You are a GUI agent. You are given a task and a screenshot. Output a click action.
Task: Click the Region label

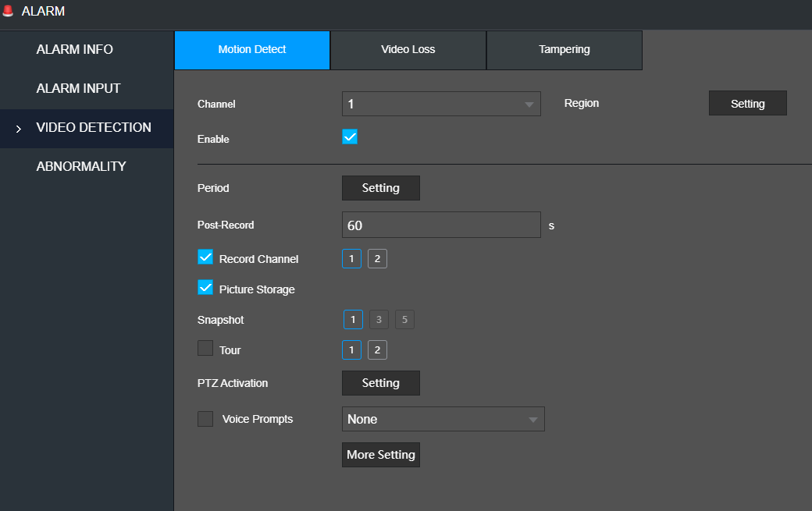pyautogui.click(x=582, y=104)
